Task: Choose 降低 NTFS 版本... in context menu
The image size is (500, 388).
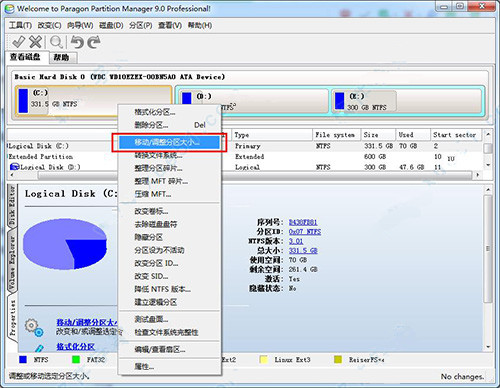Action: (x=170, y=289)
